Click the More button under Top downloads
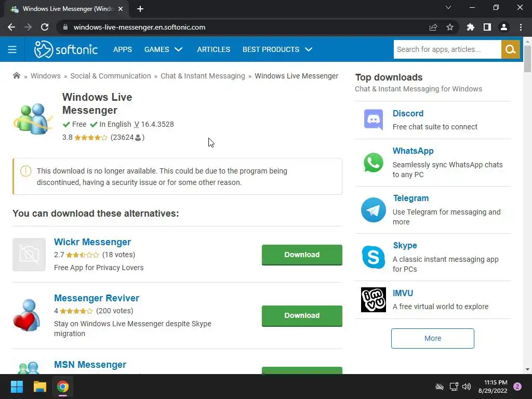The height and width of the screenshot is (399, 532). click(432, 338)
